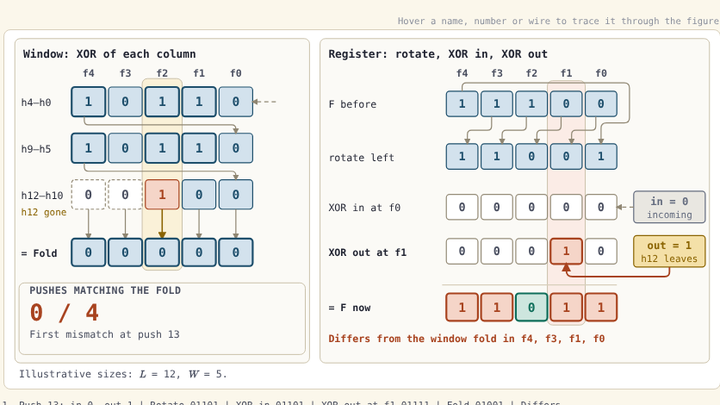Click the f0 header in the Window panel
The width and height of the screenshot is (720, 405).
pyautogui.click(x=236, y=73)
